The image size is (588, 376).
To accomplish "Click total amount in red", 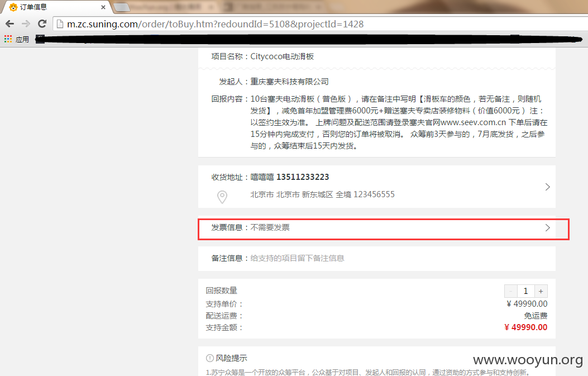I will [x=526, y=327].
